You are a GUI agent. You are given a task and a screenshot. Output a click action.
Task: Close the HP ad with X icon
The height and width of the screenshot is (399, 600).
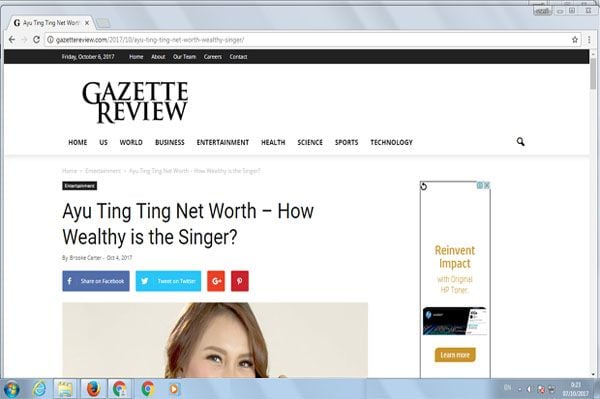pos(487,185)
